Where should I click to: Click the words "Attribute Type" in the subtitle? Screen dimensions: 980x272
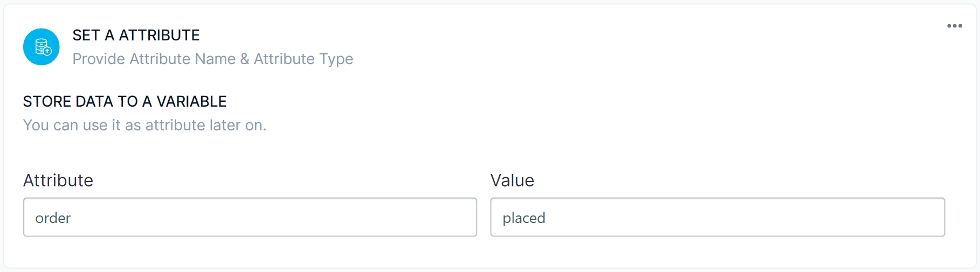[303, 59]
